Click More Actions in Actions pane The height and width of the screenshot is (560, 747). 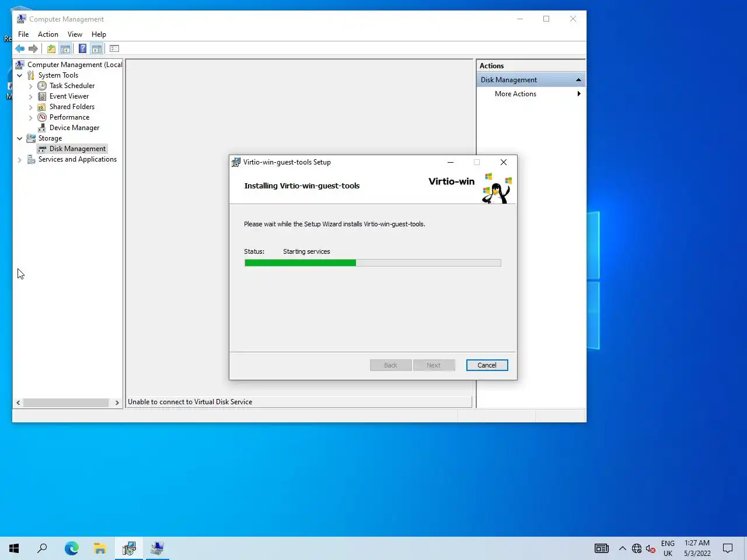point(515,94)
